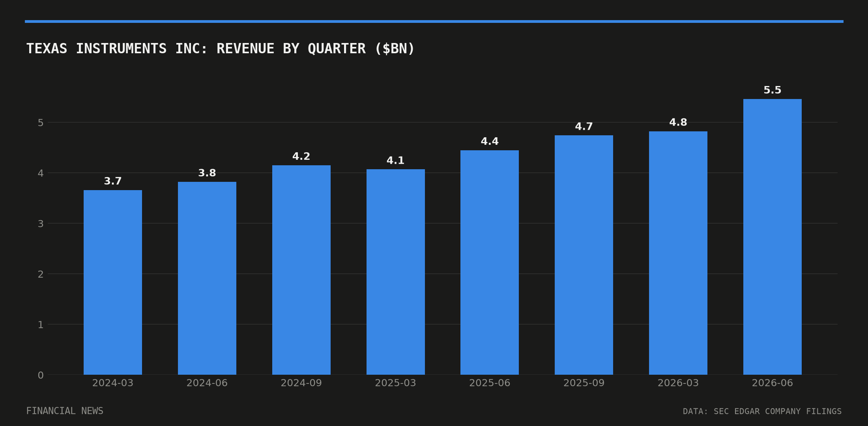
Task: Click the 4.8 value label
Action: [678, 122]
